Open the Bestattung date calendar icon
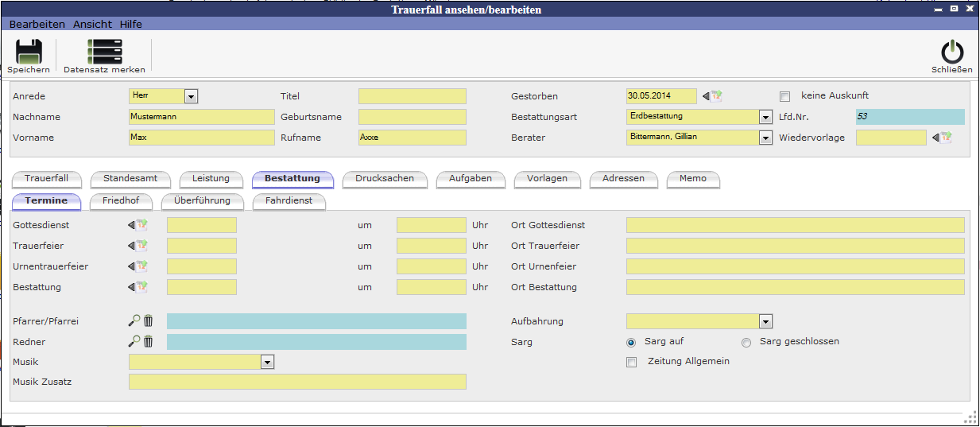Screen dimensions: 980x427 click(138, 287)
